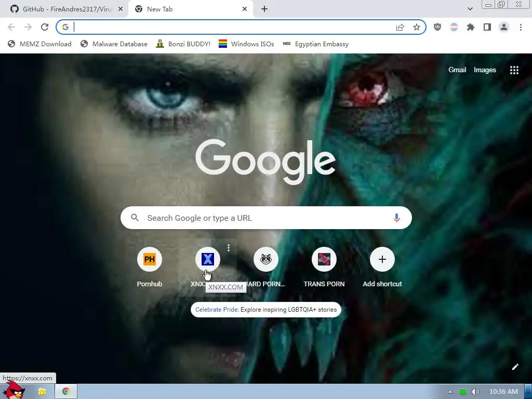The width and height of the screenshot is (532, 399).
Task: Open the uBlock shield extension icon
Action: coord(437,27)
